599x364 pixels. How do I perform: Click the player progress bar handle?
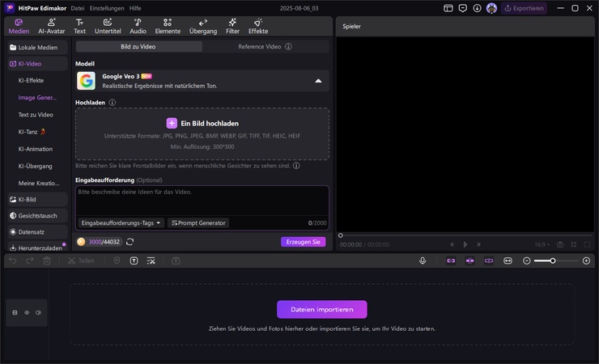(340, 235)
